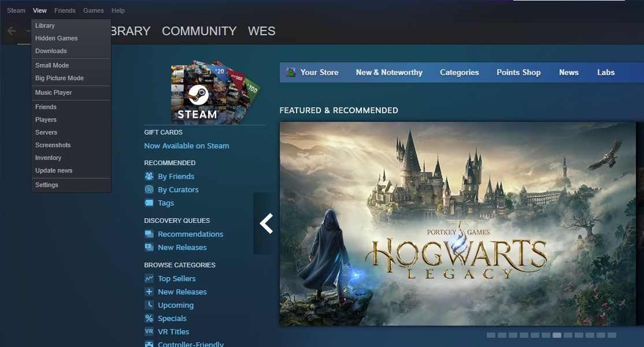Open Servers from View menu
Screen dimensions: 644x347
pos(71,132)
